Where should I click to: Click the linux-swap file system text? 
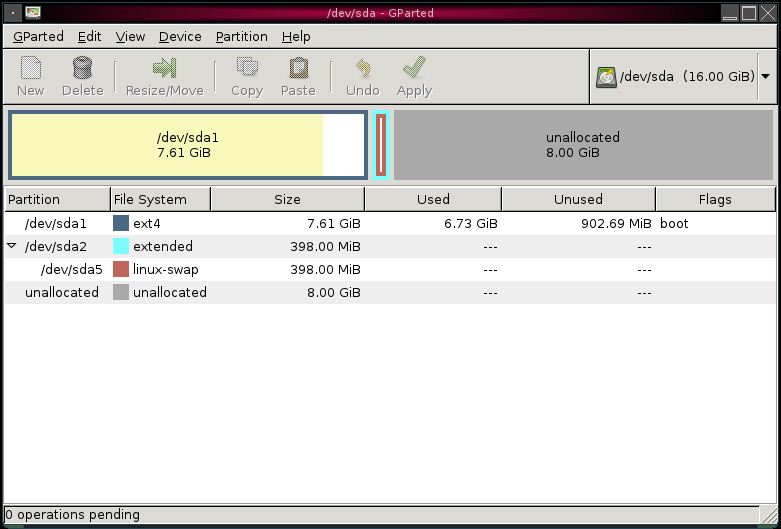[166, 269]
